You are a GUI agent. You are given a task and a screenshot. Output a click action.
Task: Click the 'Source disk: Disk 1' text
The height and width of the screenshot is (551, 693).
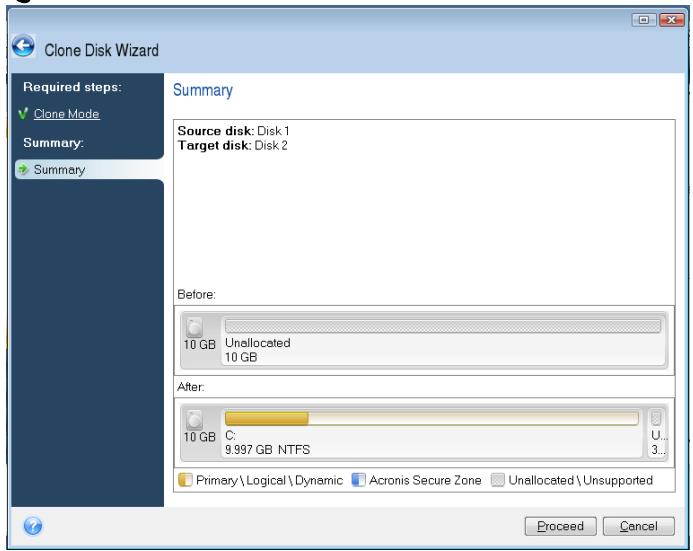click(233, 131)
